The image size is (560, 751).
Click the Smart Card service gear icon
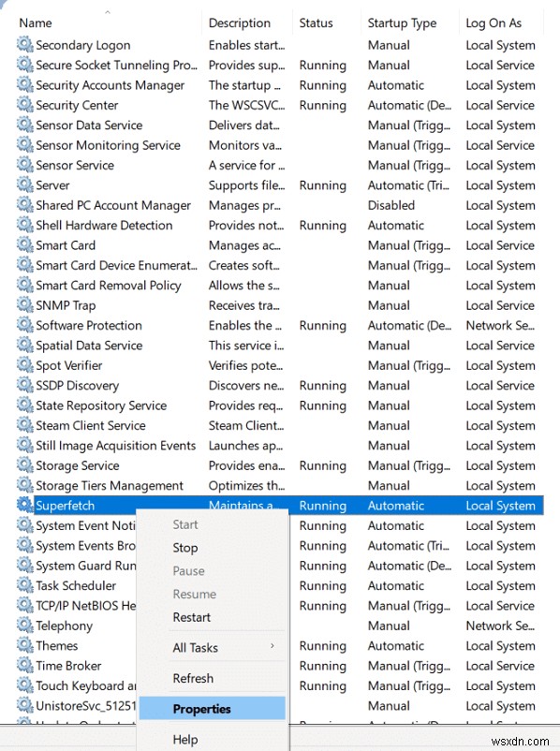click(x=25, y=244)
